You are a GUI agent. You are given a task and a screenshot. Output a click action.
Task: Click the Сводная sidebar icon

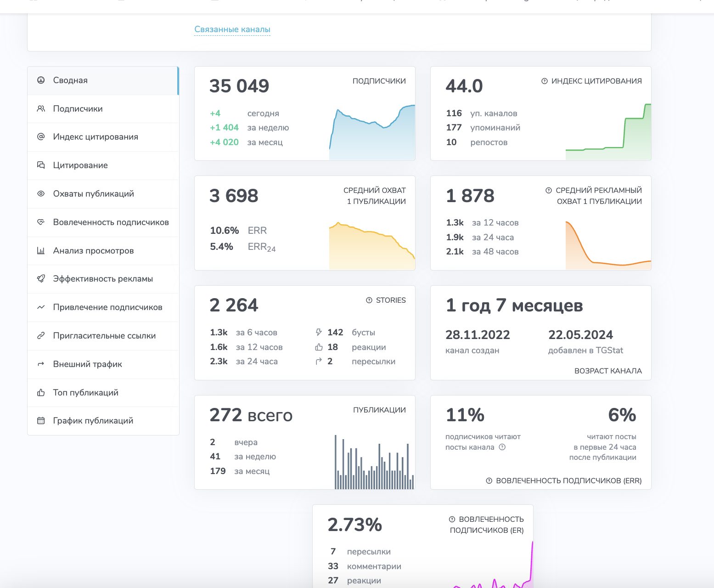pos(41,80)
